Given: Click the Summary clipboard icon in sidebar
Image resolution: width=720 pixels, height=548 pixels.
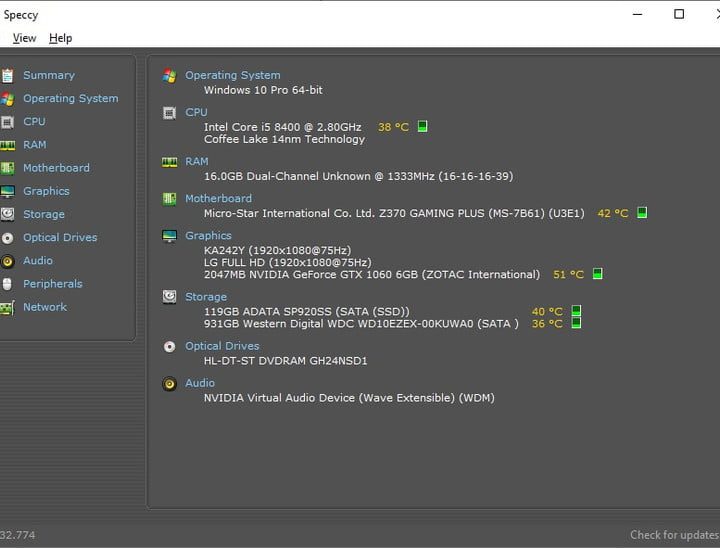Looking at the screenshot, I should tap(7, 75).
